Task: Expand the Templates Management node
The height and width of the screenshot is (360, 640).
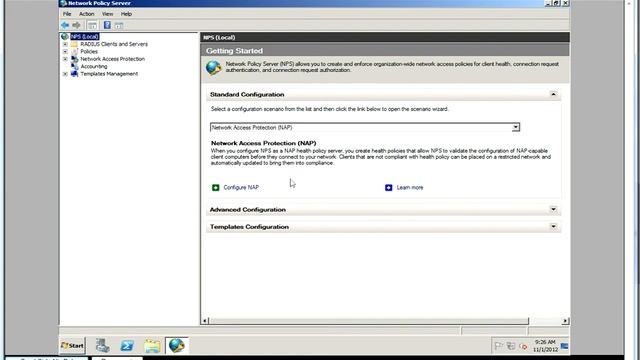Action: click(x=65, y=74)
